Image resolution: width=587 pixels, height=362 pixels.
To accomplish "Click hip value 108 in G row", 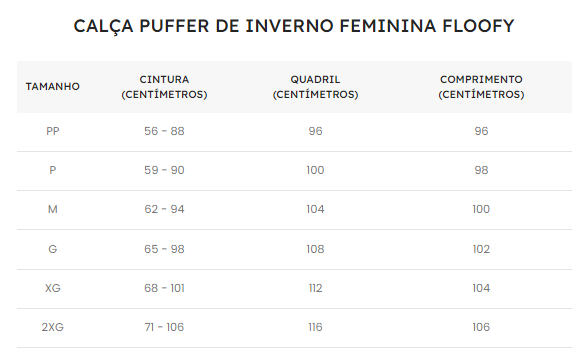I will [x=315, y=249].
